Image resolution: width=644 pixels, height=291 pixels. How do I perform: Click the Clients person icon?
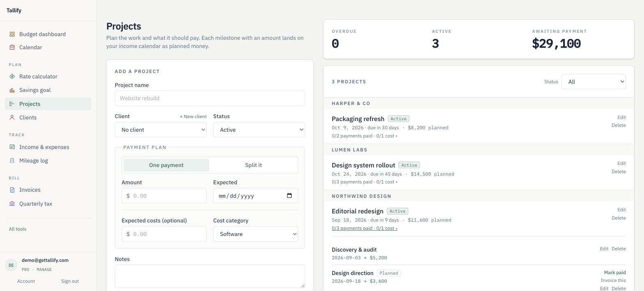(x=12, y=117)
